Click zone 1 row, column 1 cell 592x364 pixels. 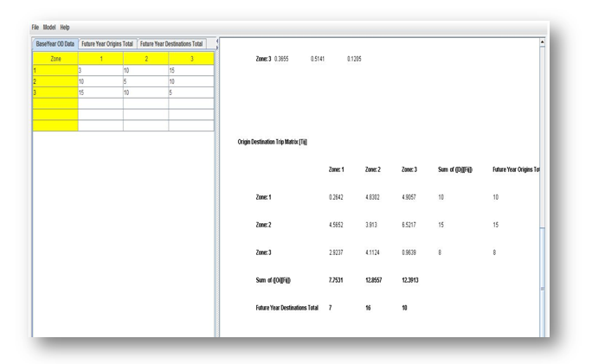point(100,70)
